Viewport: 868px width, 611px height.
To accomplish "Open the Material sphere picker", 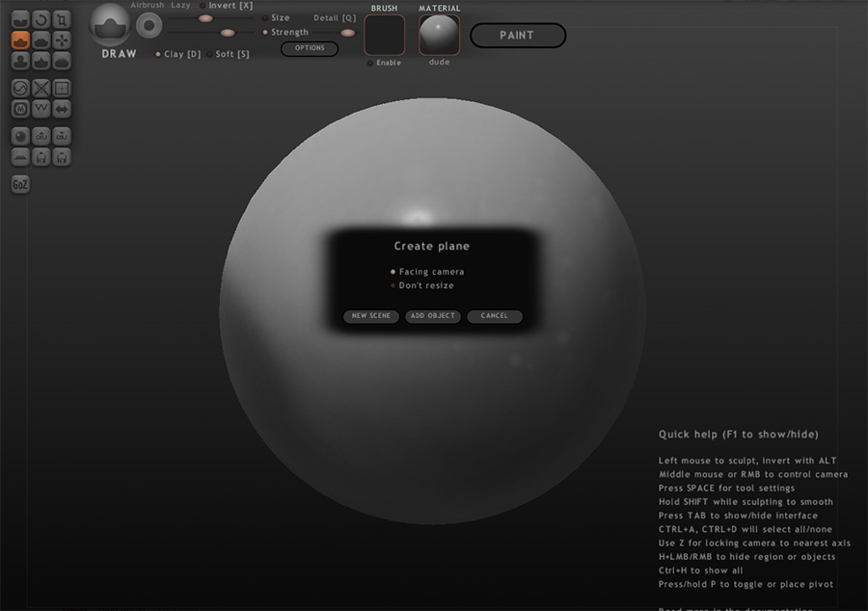I will [x=439, y=35].
